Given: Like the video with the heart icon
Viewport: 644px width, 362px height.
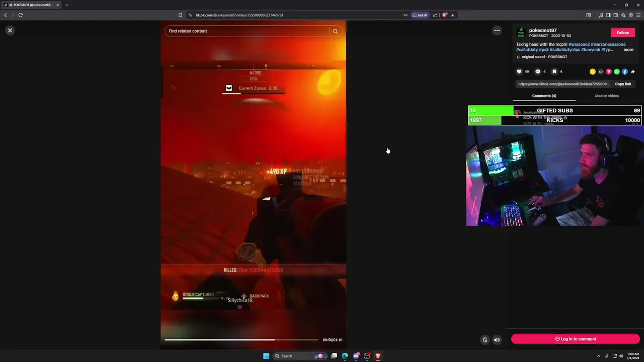Looking at the screenshot, I should 519,71.
